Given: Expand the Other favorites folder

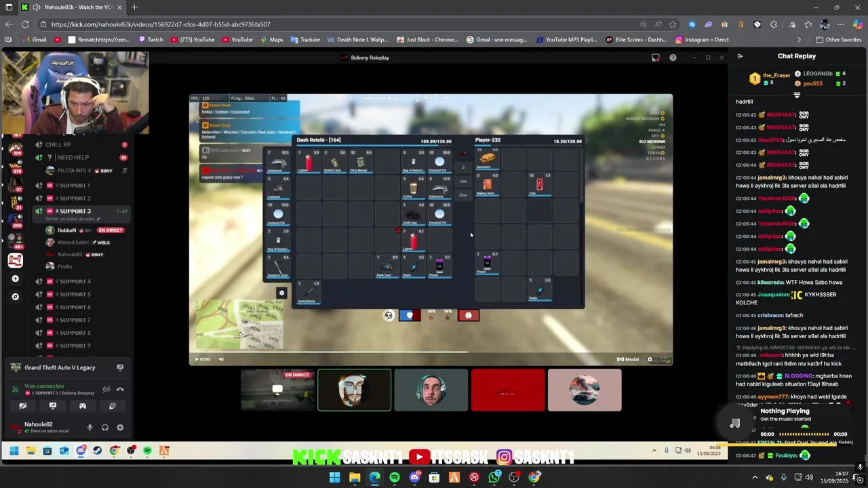Looking at the screenshot, I should (838, 40).
